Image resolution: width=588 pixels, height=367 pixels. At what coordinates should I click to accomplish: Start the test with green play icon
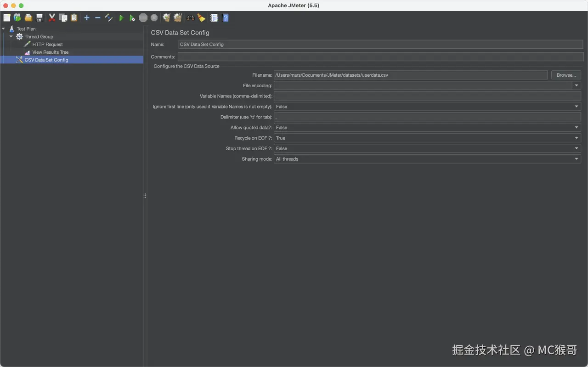point(121,18)
